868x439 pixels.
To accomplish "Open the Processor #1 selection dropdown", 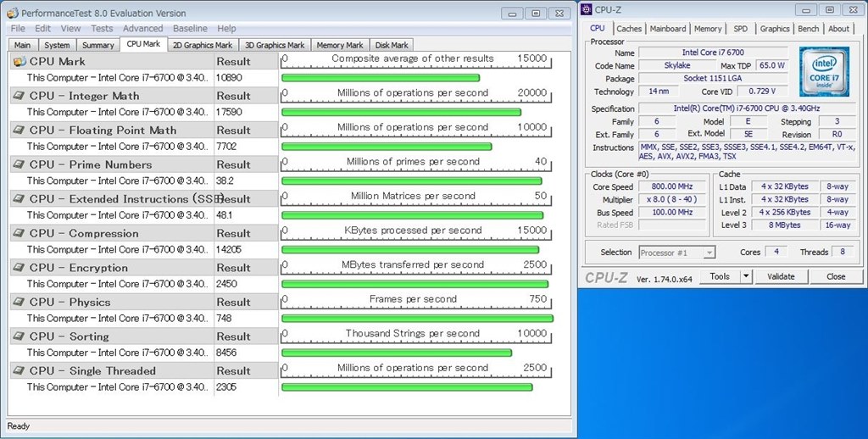I will (x=676, y=253).
